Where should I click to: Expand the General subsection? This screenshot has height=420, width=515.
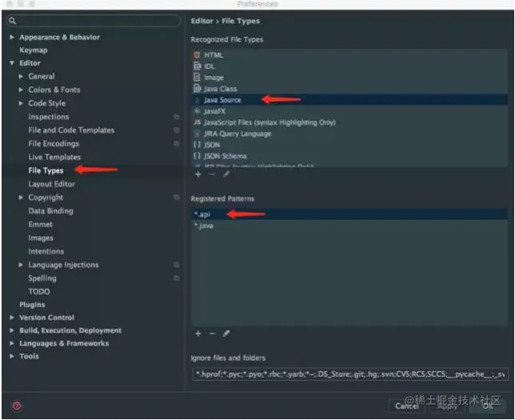pyautogui.click(x=21, y=76)
